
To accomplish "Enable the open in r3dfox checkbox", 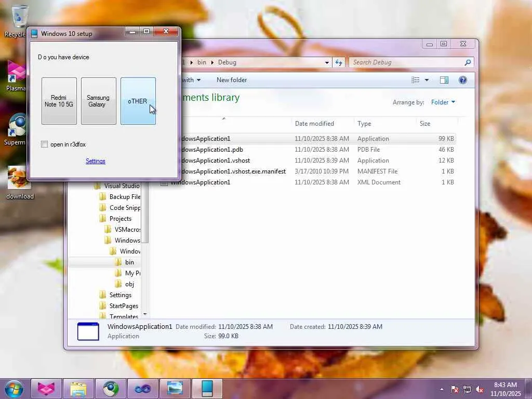I will [x=45, y=144].
